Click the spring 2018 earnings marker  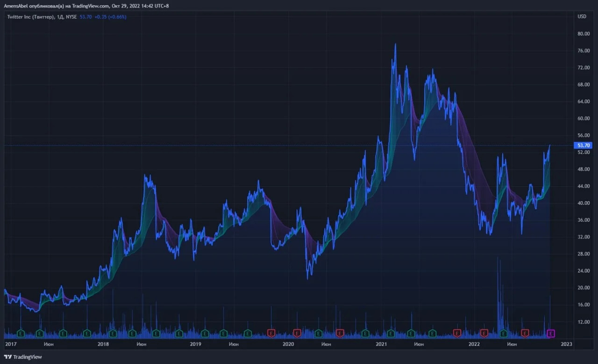click(x=132, y=333)
